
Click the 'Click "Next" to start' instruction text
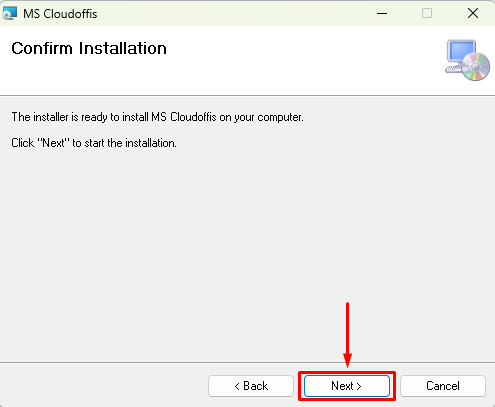pos(94,143)
